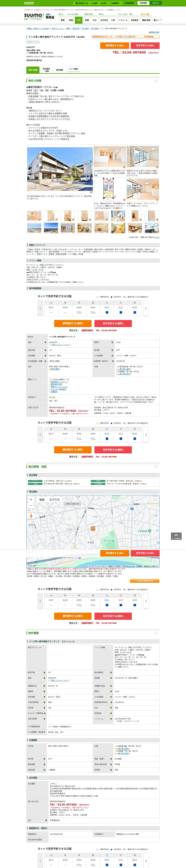Click the help icon beside 所在階/構造・階建

coord(45,361)
